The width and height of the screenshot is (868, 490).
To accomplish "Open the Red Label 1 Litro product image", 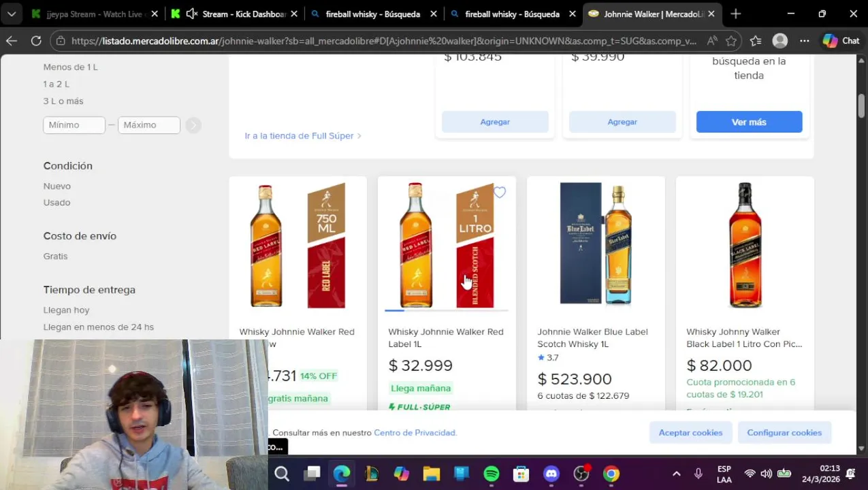I will pos(447,245).
